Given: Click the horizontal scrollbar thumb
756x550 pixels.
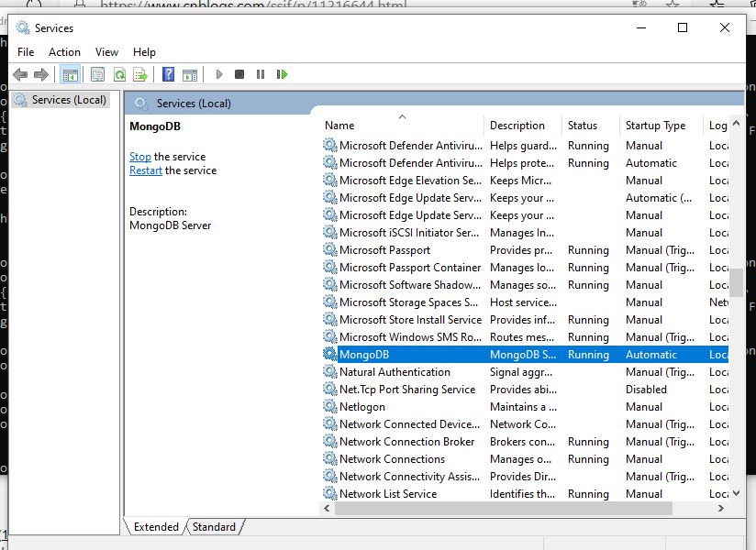Looking at the screenshot, I should click(x=504, y=508).
